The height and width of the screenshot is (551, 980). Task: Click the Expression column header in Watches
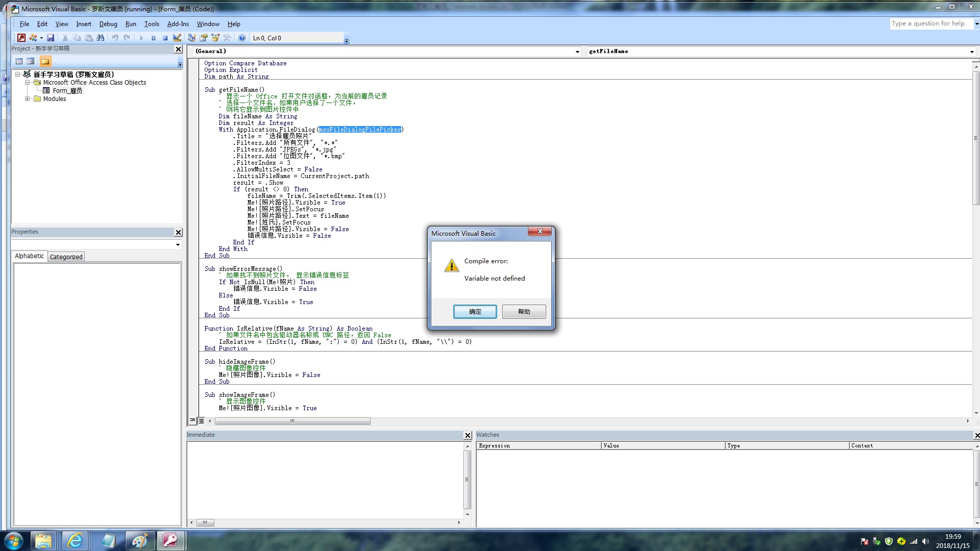(x=538, y=446)
